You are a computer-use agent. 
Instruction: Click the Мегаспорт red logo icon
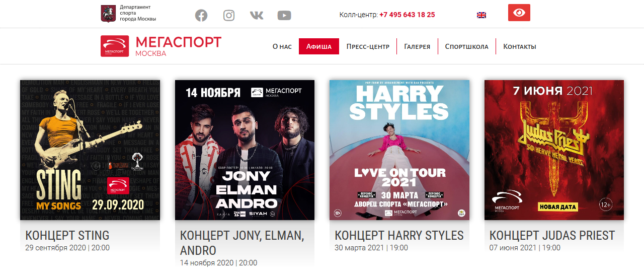pos(115,46)
